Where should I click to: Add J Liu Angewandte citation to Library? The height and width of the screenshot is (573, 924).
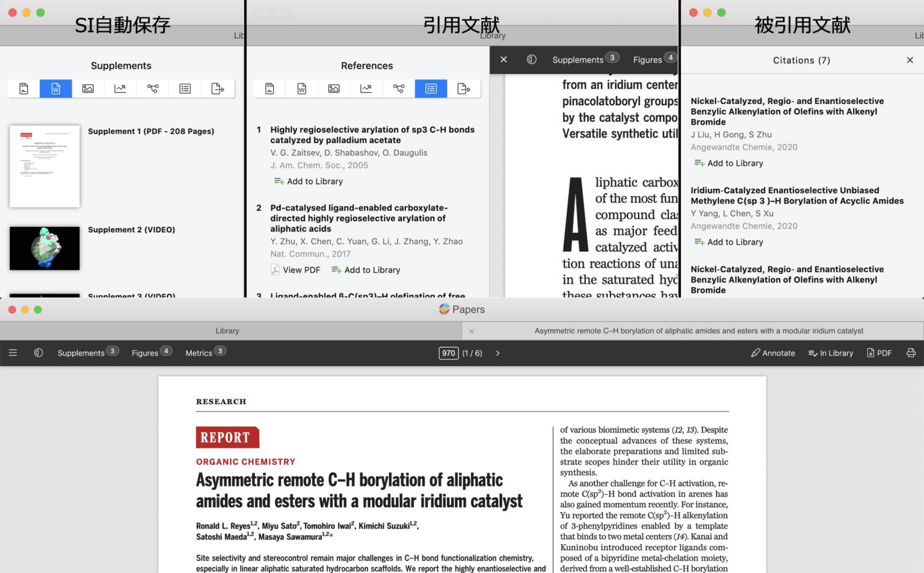tap(728, 163)
